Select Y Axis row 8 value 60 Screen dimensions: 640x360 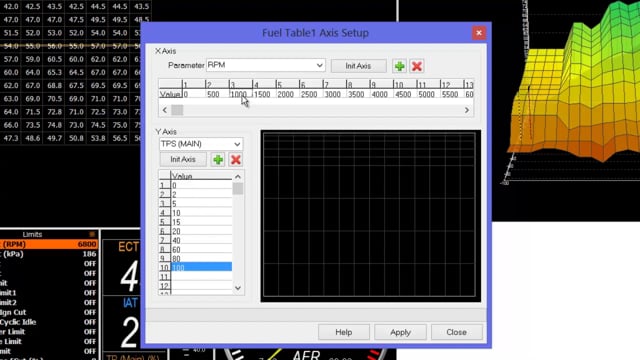[x=201, y=249]
